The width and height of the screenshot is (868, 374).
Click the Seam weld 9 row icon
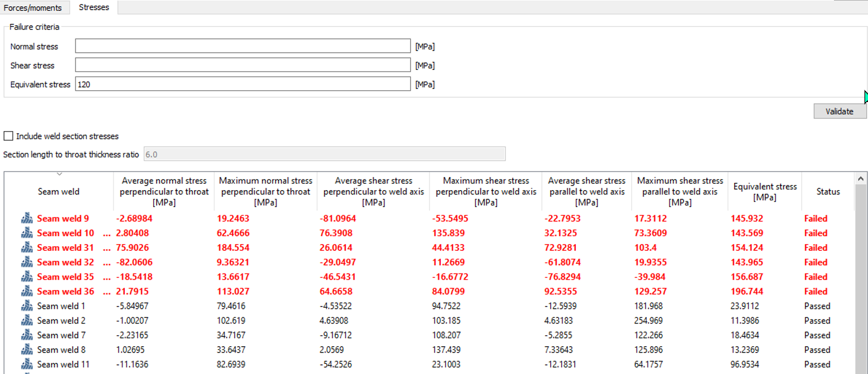[27, 218]
